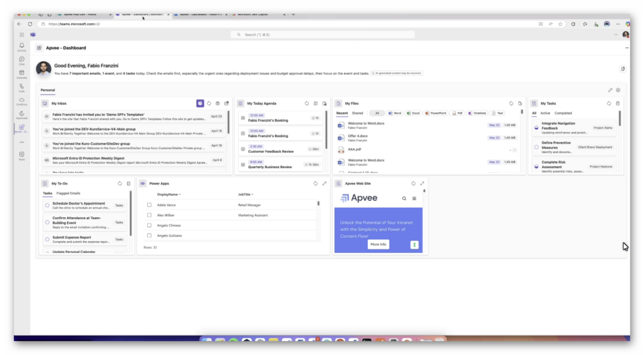Image resolution: width=644 pixels, height=355 pixels.
Task: Click the Teams search box
Action: coord(323,35)
